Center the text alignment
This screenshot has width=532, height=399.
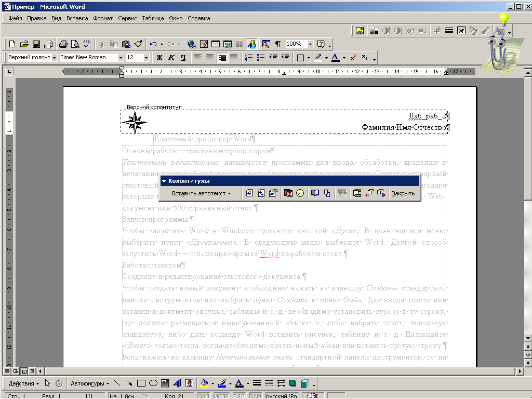coord(210,58)
